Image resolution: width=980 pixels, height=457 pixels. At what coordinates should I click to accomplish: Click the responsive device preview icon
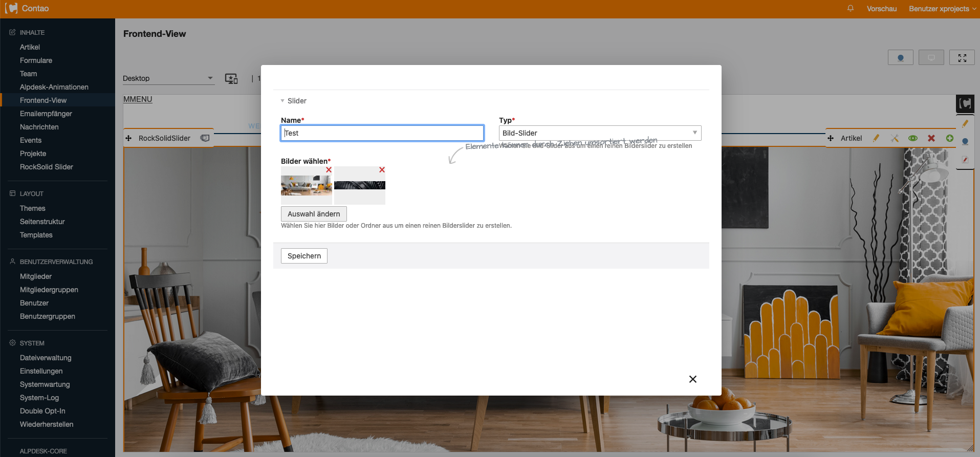pyautogui.click(x=231, y=78)
